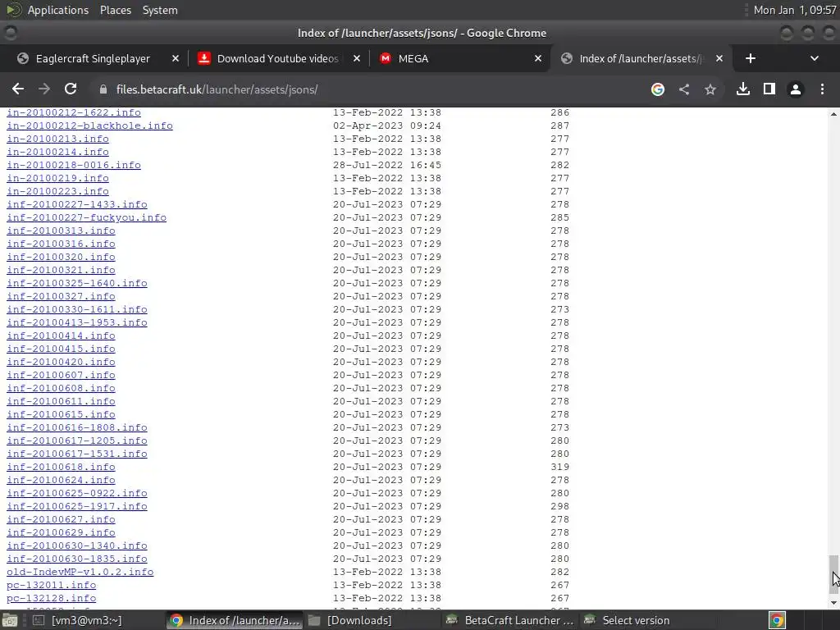
Task: Close the Index of /launcher/assets tab
Action: (719, 58)
